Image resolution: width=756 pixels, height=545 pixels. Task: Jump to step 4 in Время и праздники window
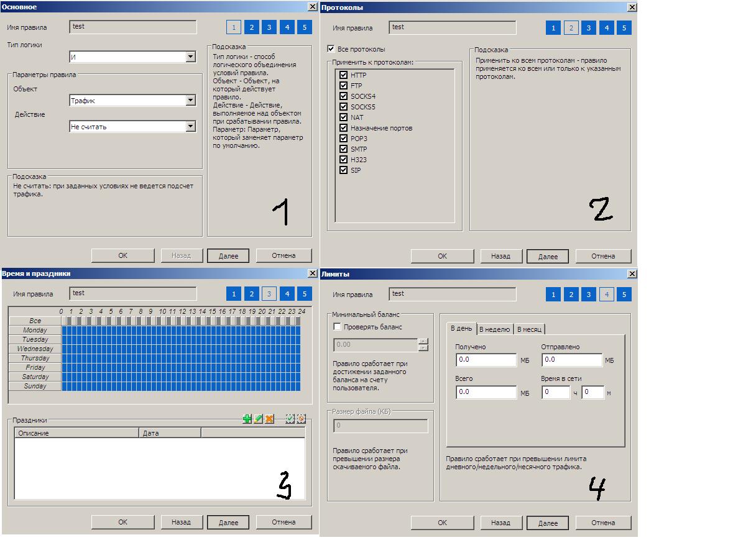287,294
